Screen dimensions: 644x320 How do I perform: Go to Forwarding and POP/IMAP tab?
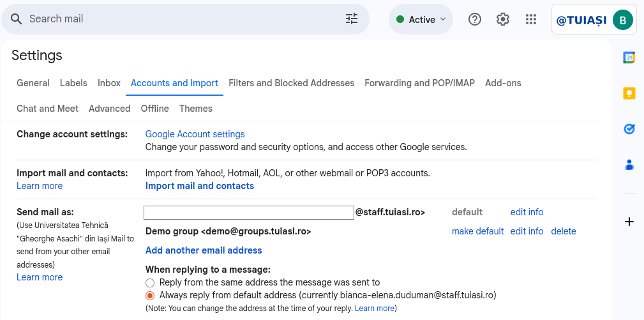pyautogui.click(x=419, y=83)
